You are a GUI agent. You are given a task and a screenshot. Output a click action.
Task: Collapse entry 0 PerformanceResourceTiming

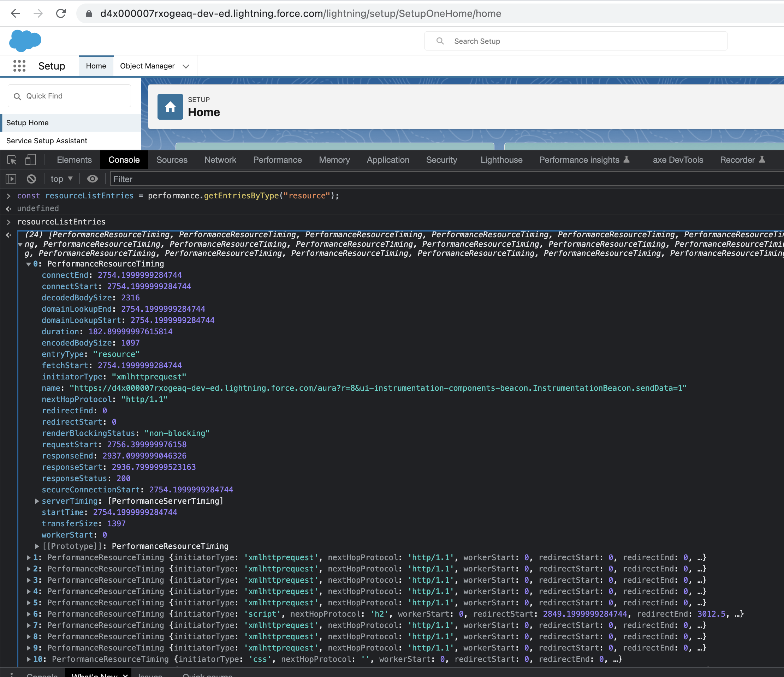[28, 264]
